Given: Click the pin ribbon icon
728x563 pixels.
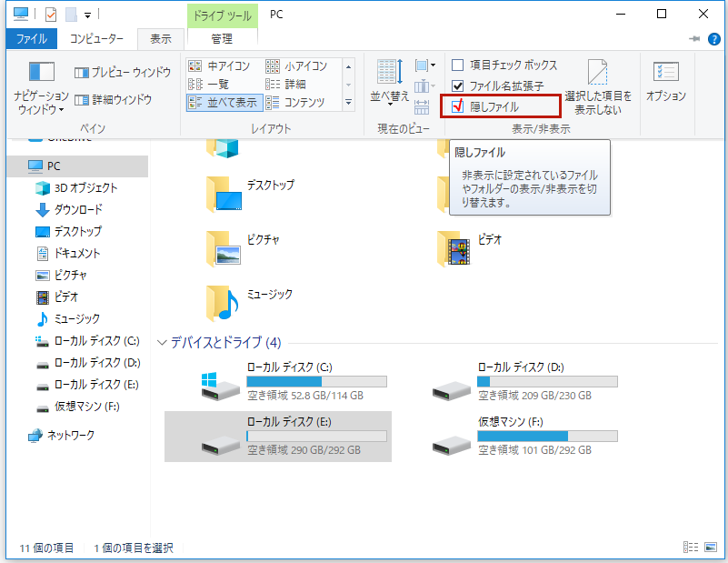Looking at the screenshot, I should pos(694,39).
